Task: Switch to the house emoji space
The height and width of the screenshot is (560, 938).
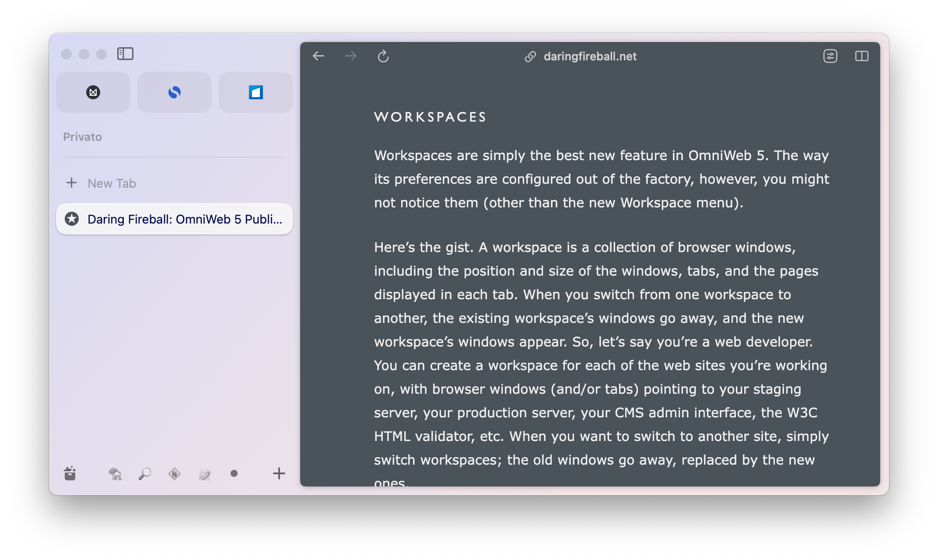Action: 115,474
